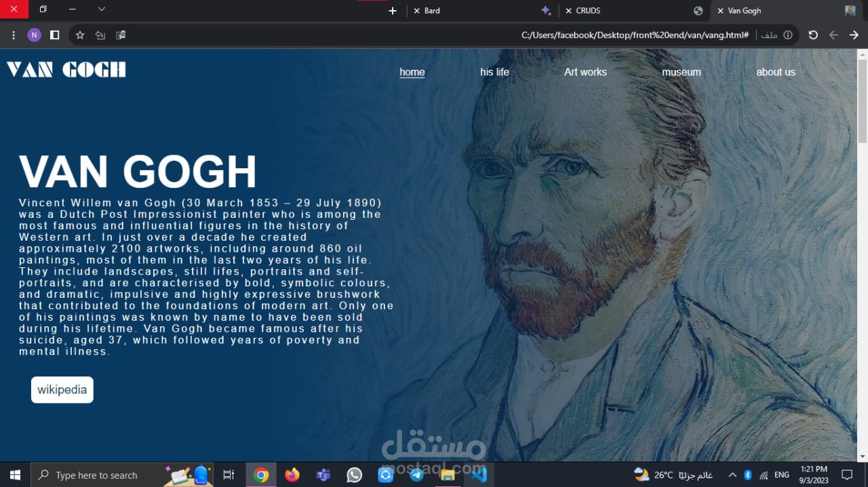Click the Chrome taskbar icon
This screenshot has width=868, height=487.
click(261, 475)
